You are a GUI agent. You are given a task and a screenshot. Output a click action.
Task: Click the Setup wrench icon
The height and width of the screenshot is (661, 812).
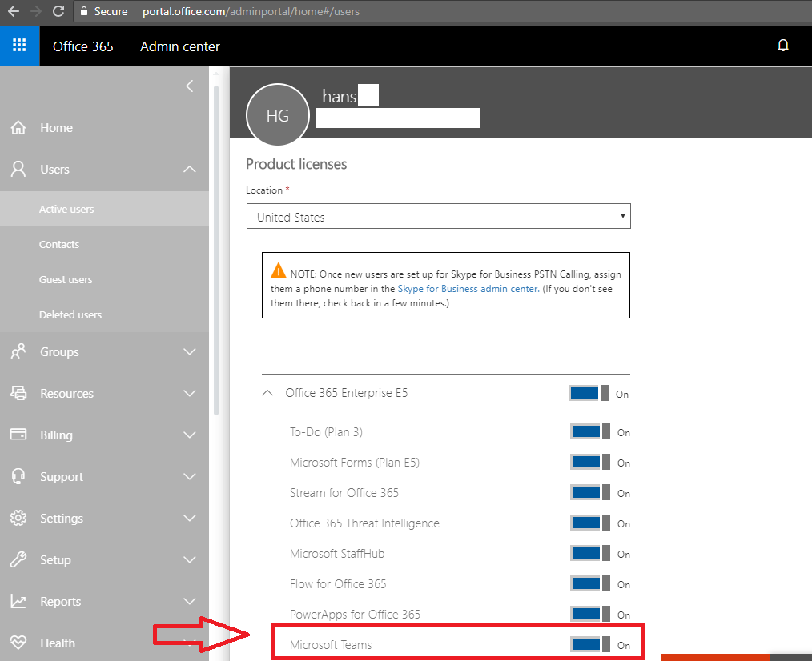pos(18,559)
